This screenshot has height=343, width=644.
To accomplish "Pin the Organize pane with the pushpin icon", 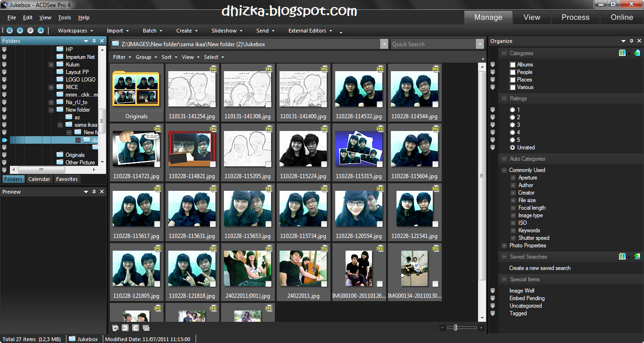I will tap(631, 41).
